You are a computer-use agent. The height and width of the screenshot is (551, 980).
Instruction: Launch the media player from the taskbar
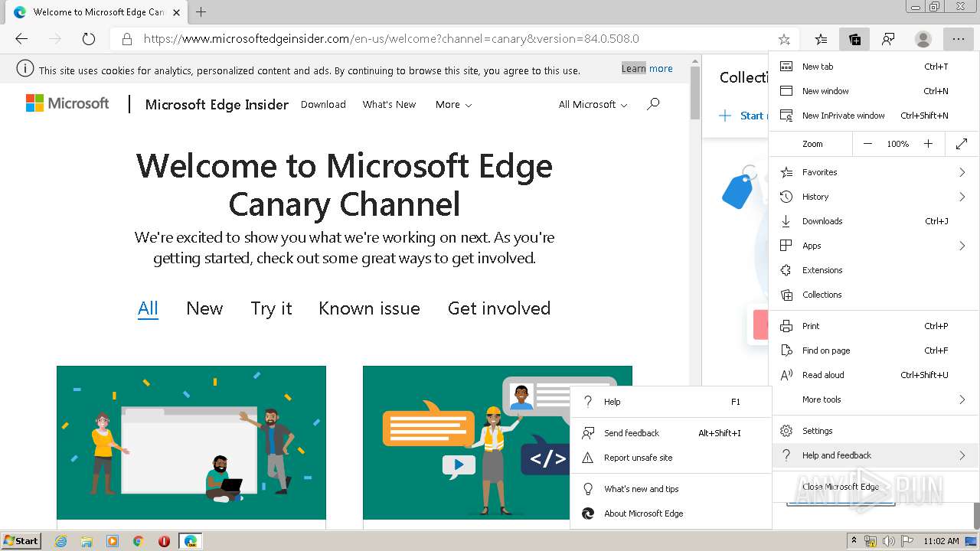[113, 541]
